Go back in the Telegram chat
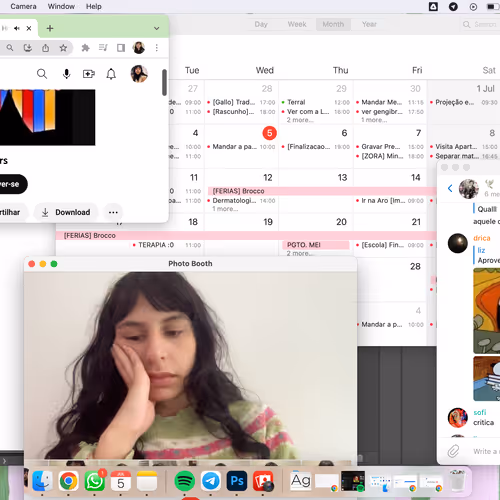Viewport: 500px width, 500px height. pyautogui.click(x=450, y=188)
